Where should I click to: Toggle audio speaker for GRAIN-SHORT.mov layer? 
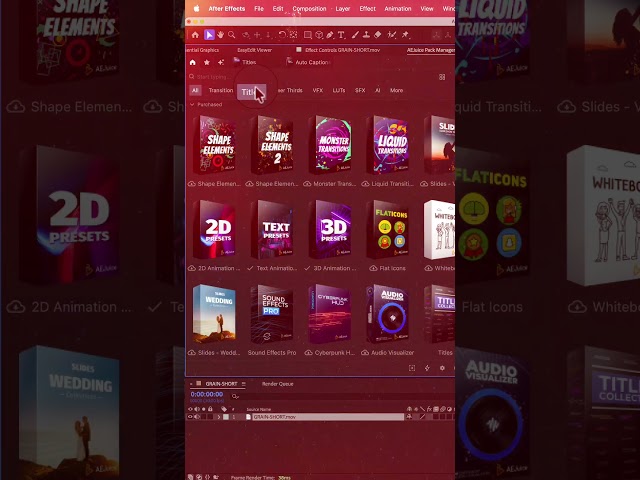[x=197, y=417]
